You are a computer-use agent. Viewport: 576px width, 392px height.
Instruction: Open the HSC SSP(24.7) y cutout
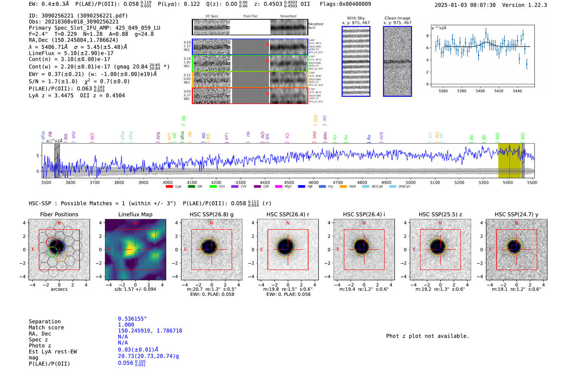coord(517,250)
